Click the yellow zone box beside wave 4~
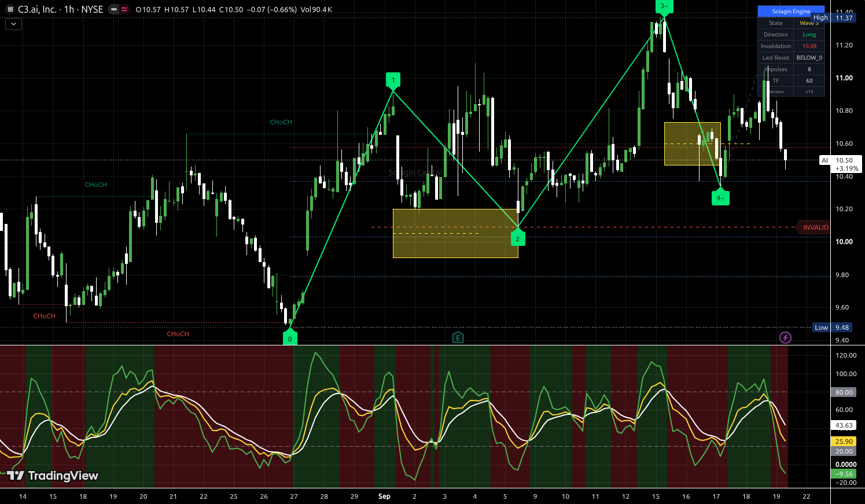The height and width of the screenshot is (504, 865). (x=693, y=144)
